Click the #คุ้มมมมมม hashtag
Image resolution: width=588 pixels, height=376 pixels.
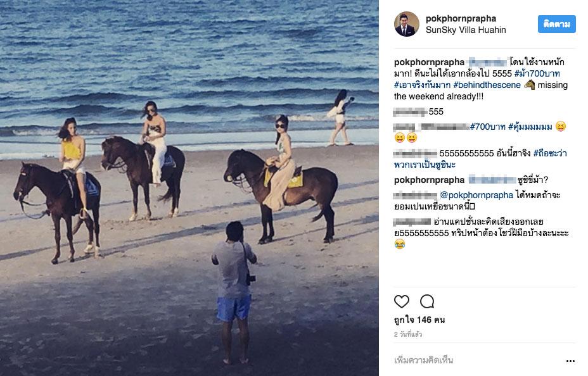530,127
